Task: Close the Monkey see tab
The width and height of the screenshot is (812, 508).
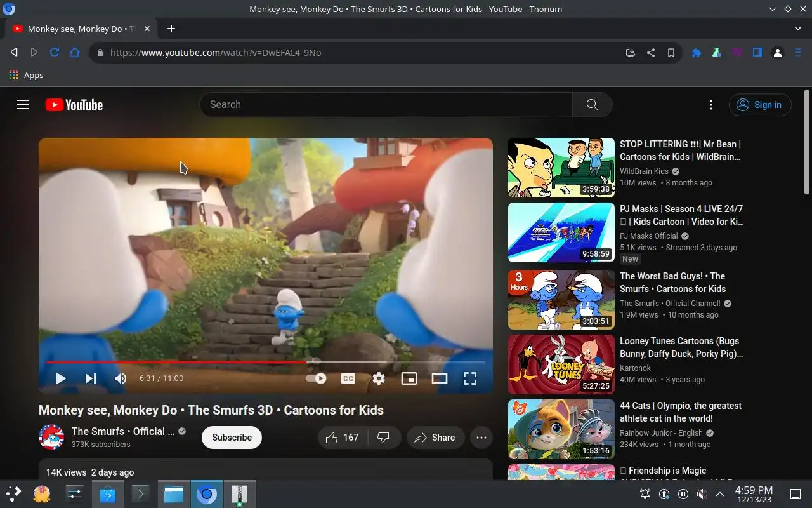Action: [147, 29]
